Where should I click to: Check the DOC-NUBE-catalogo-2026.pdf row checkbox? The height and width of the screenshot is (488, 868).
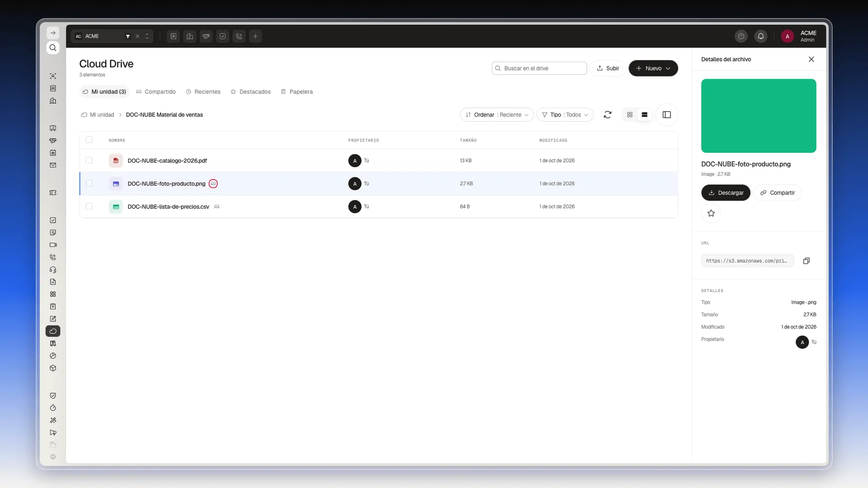click(89, 160)
